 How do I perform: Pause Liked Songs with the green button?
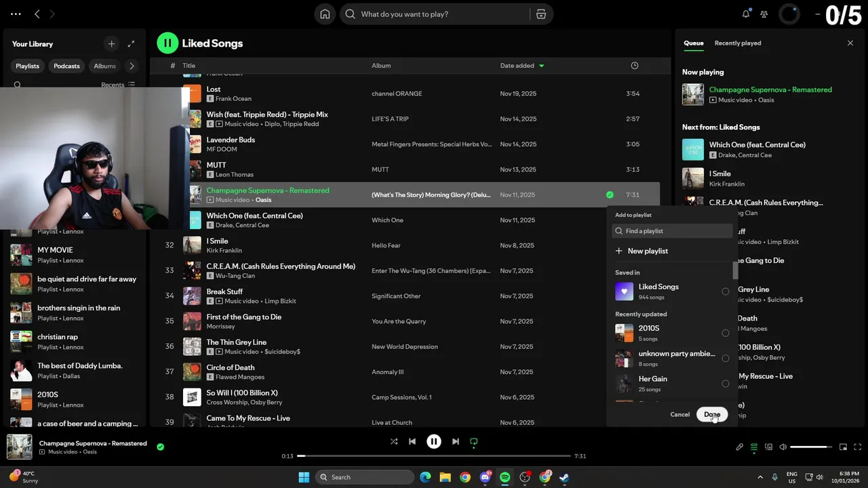click(x=167, y=43)
